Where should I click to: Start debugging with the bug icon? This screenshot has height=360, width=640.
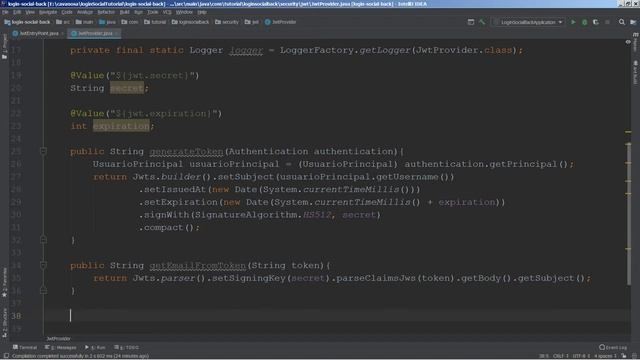point(584,22)
